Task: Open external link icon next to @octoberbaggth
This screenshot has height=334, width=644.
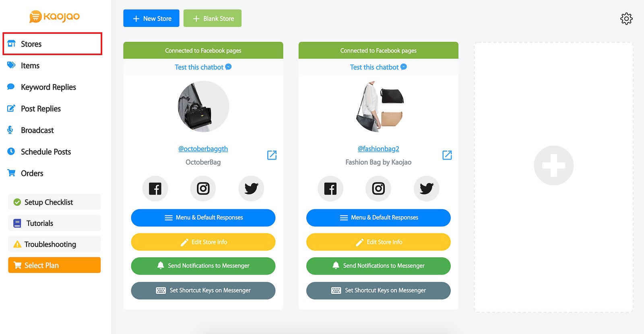Action: tap(272, 155)
